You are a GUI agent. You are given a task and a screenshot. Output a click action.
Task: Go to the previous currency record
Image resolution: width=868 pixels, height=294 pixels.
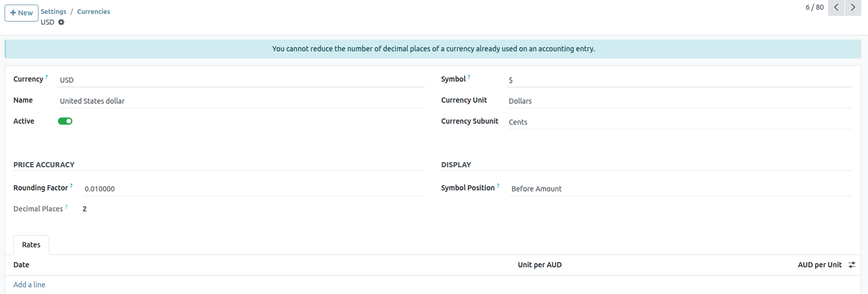pos(836,8)
